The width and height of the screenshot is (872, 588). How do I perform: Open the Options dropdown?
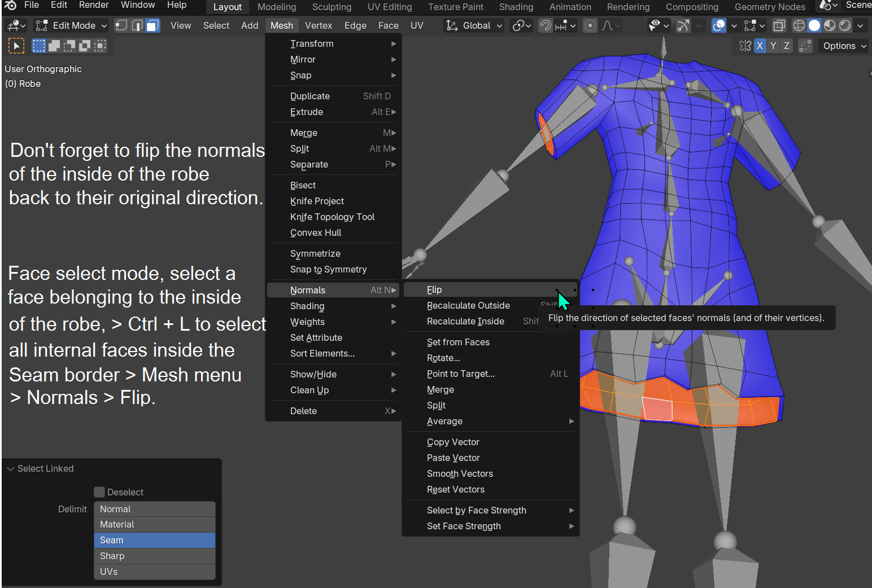click(x=844, y=46)
